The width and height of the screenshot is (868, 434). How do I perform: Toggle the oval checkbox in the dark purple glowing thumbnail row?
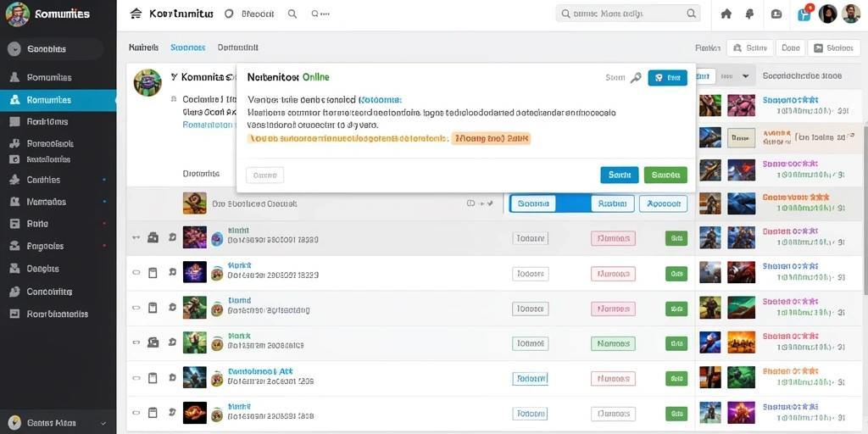pyautogui.click(x=136, y=272)
